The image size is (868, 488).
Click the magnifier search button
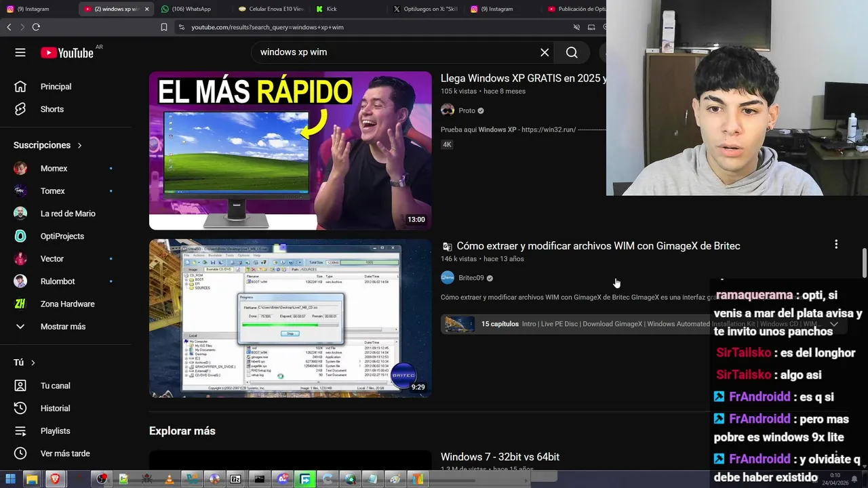[x=572, y=52]
